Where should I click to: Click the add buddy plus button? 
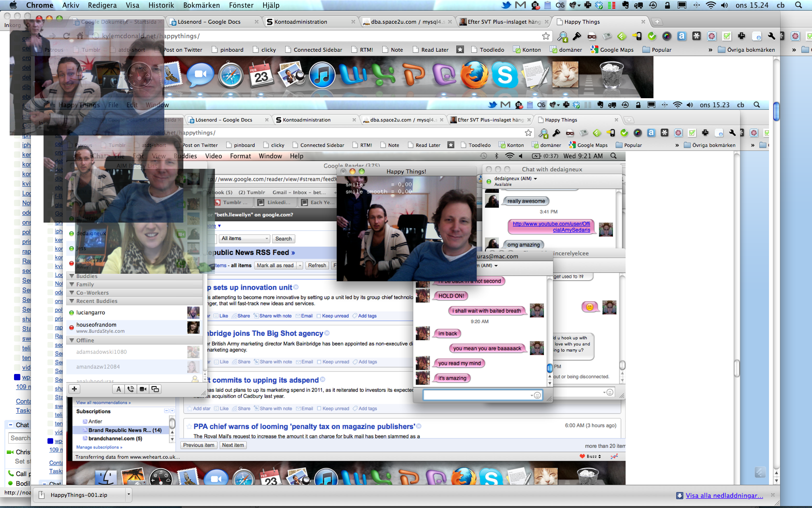[74, 389]
